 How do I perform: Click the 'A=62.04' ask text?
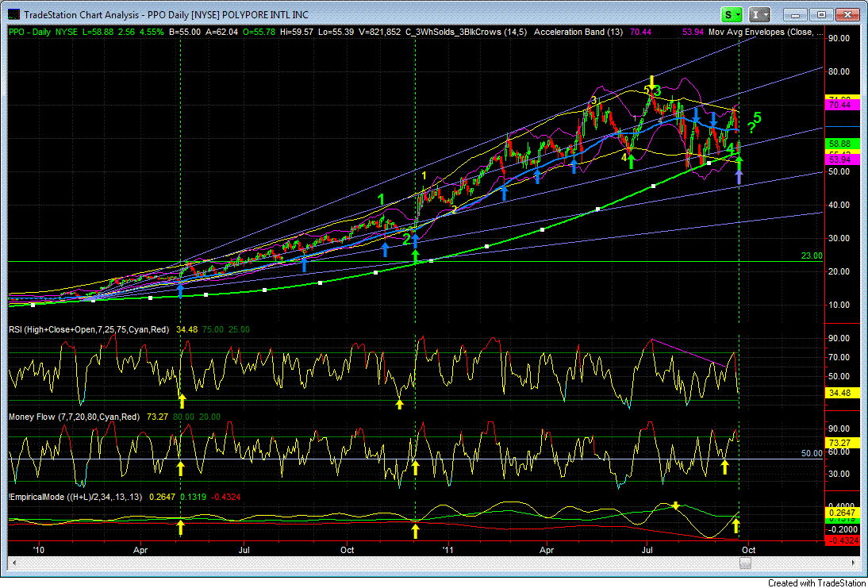coord(222,32)
